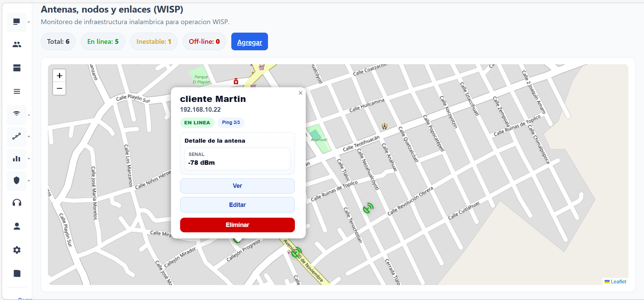Screen dimensions: 644x300
Task: Click the headset support icon in sidebar
Action: pos(17,203)
